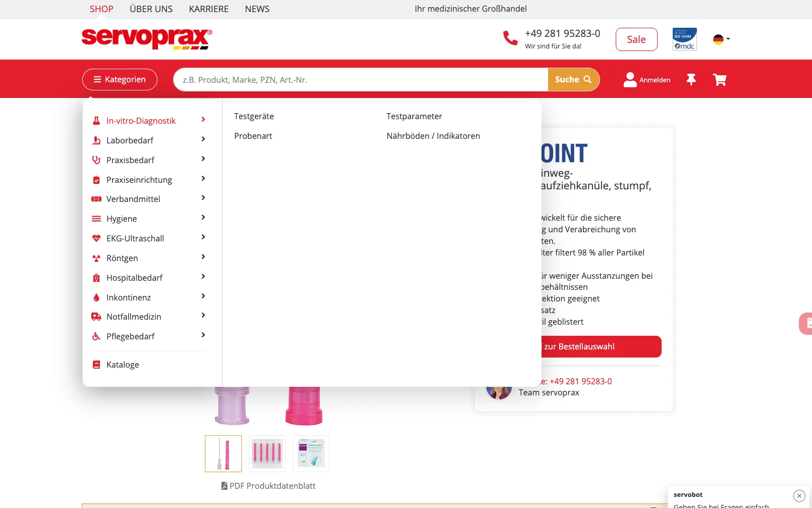Click the ISO 13485 mdc certificate badge
This screenshot has height=508, width=812.
coord(685,39)
